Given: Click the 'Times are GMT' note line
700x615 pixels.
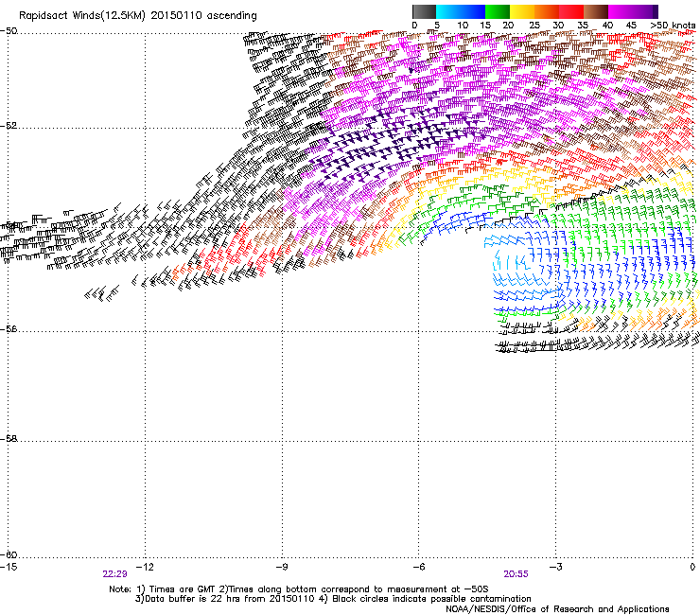Looking at the screenshot, I should (299, 589).
